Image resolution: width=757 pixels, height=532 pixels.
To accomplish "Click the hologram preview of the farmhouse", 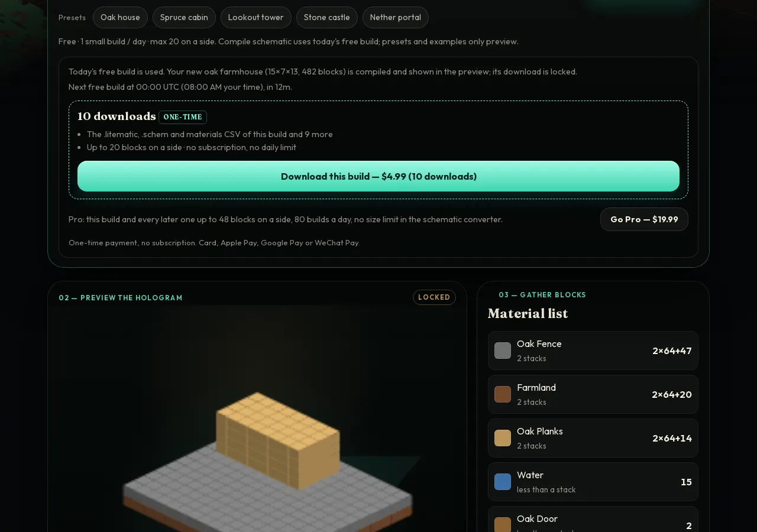I will point(257,419).
